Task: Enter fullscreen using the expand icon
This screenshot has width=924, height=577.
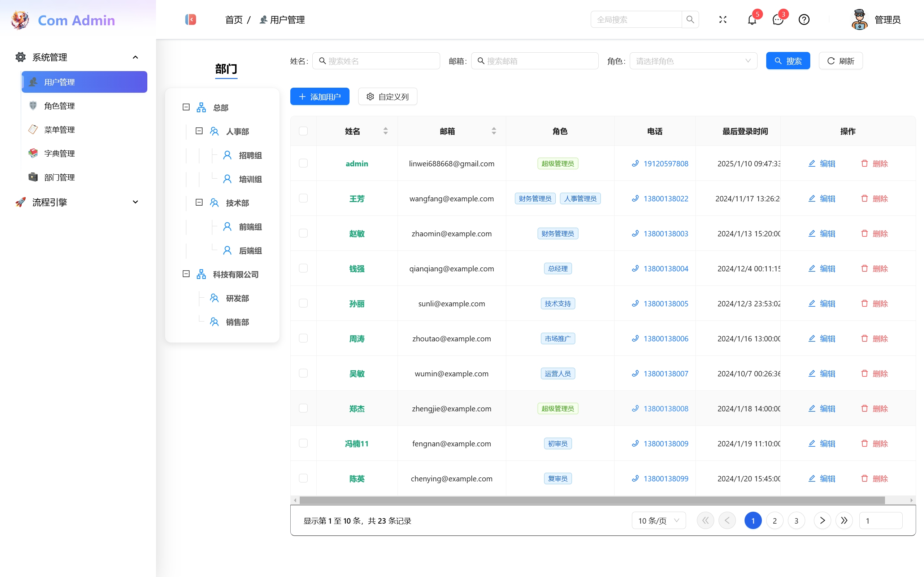Action: (722, 19)
